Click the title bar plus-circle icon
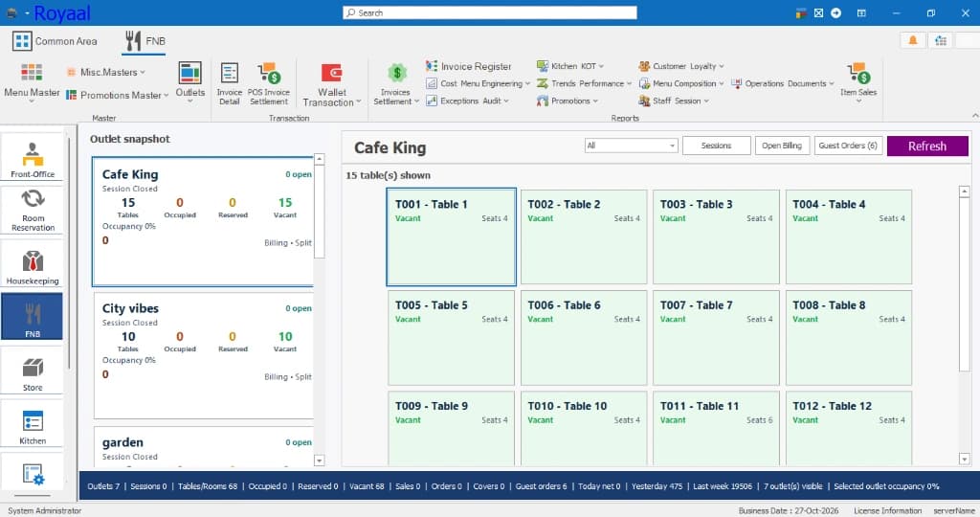The image size is (980, 517). click(x=835, y=12)
